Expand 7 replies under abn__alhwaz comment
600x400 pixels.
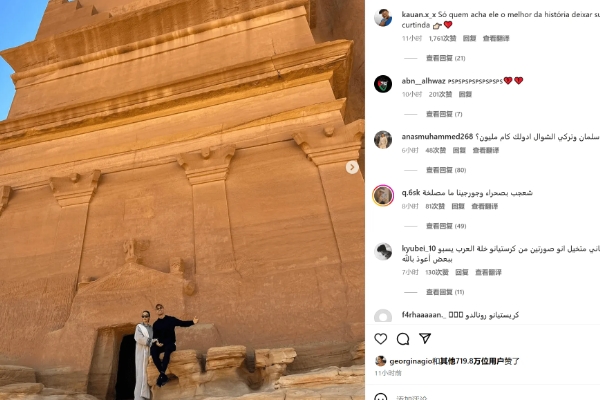click(444, 114)
